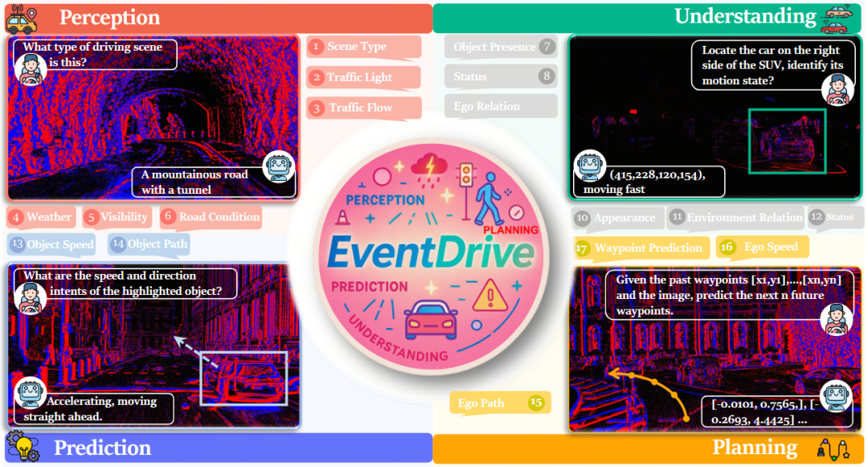
Task: Open the Prediction city street event image
Action: pos(154,346)
